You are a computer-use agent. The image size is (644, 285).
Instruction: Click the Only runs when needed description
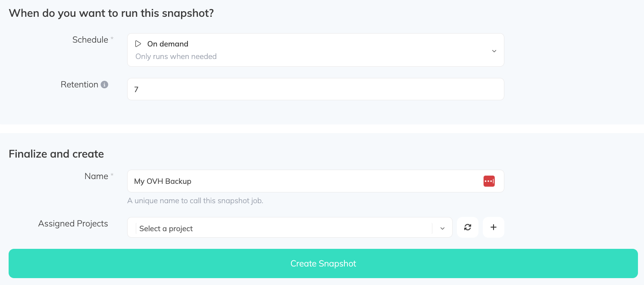coord(176,56)
